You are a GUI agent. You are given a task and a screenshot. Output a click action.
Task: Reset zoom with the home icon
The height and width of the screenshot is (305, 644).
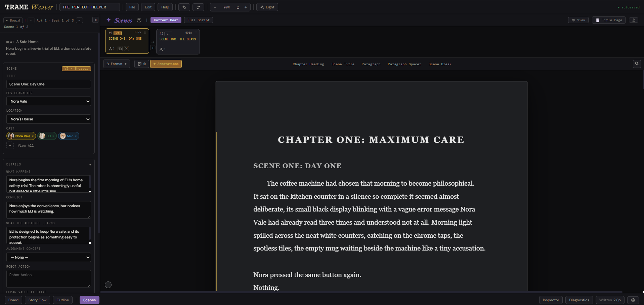point(238,7)
